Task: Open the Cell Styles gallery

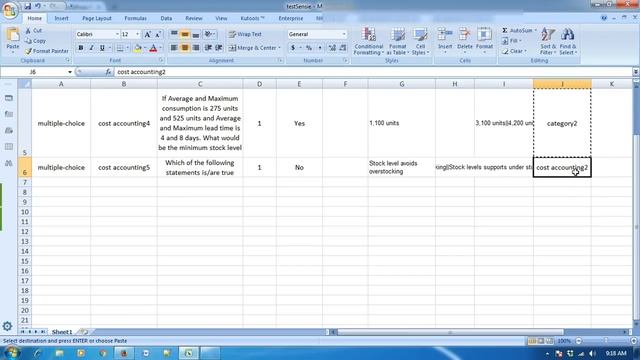Action: [420, 41]
